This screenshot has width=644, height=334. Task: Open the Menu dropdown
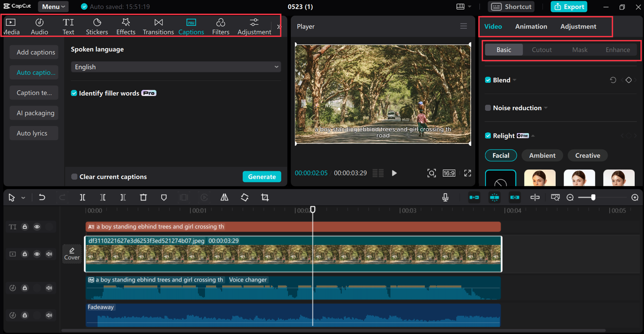53,7
